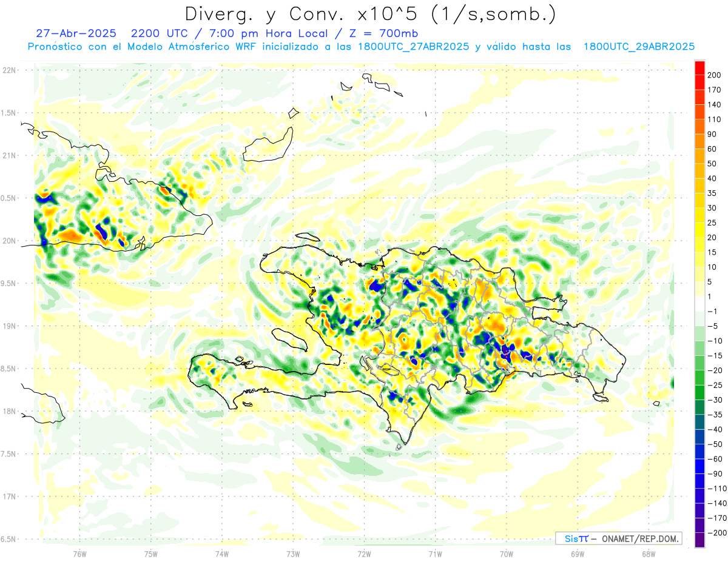Click the '-30' colorbar value
Screen dimensions: 728x562
[x=715, y=400]
